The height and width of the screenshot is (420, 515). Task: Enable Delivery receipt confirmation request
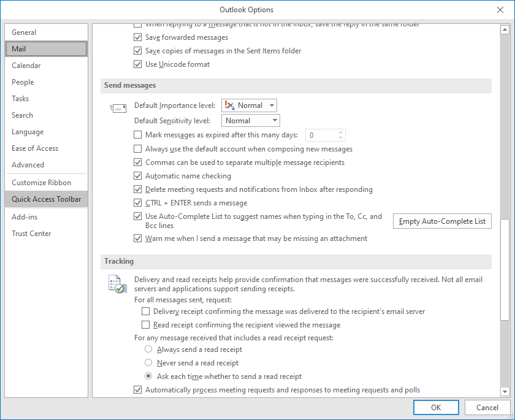146,311
